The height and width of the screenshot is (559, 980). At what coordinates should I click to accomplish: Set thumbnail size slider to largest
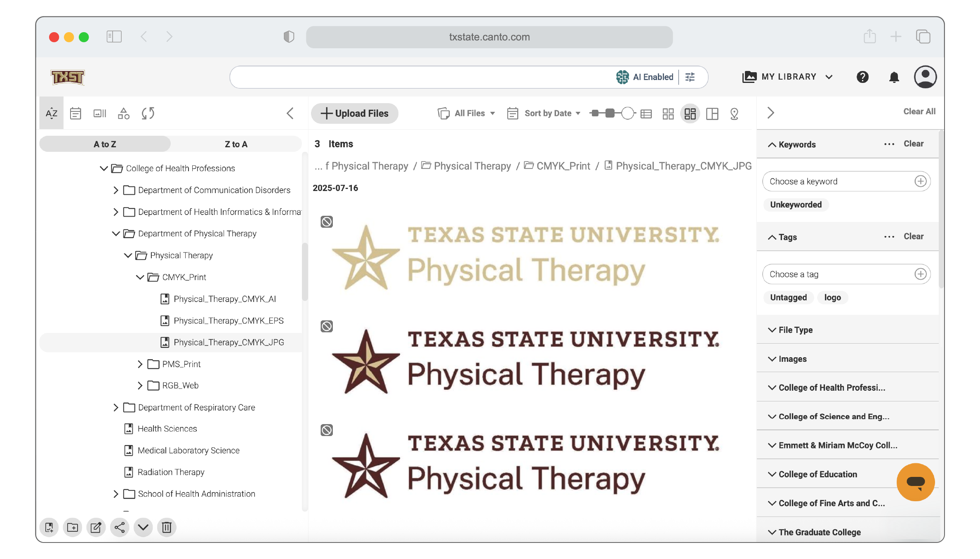627,113
